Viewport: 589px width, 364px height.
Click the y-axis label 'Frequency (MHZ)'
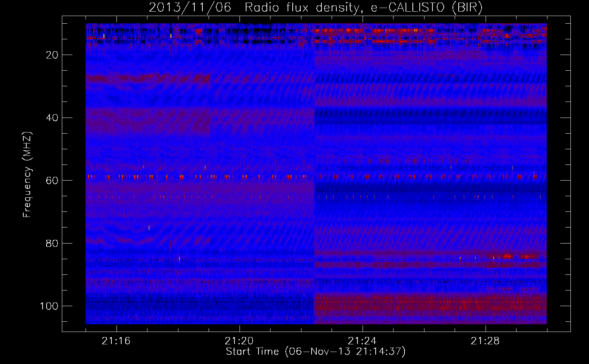(x=27, y=175)
